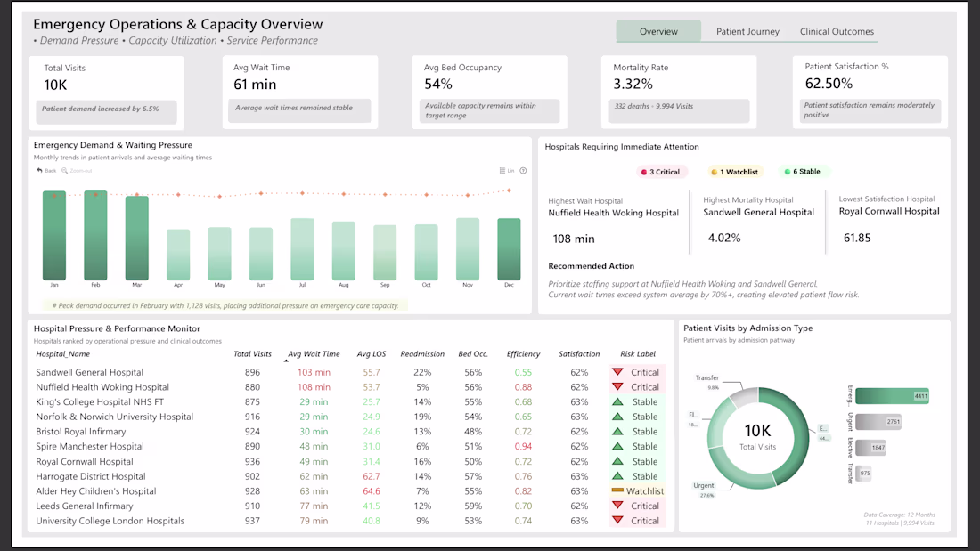Click the red Critical arrow for Sandwell General Hospital
This screenshot has width=980, height=551.
click(617, 372)
